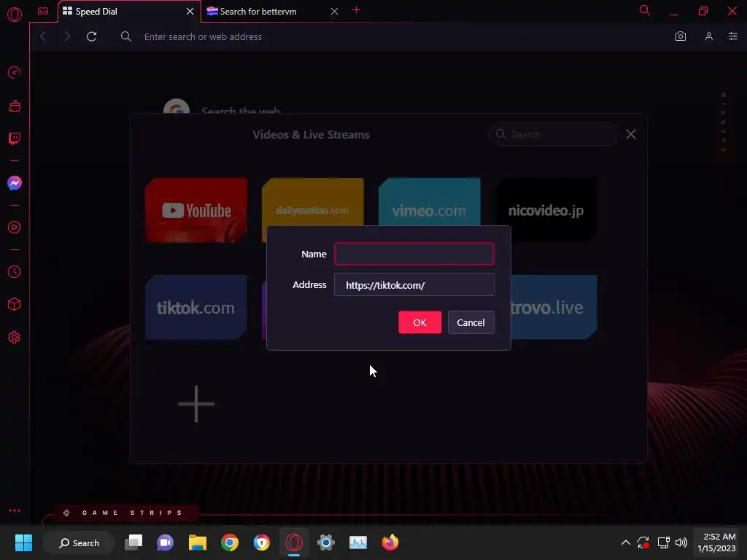This screenshot has width=747, height=560.
Task: Open the clock showing 2:52 AM
Action: [716, 542]
